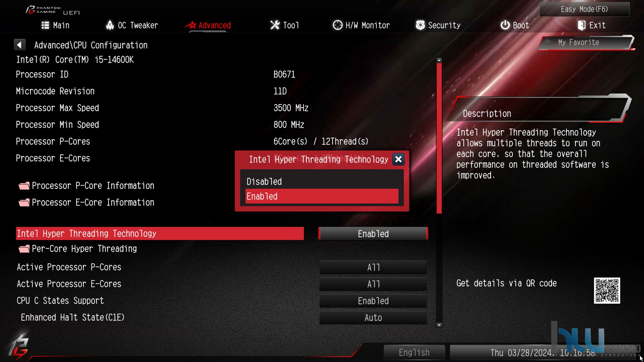Click the back arrow beside Advanced\CPU Configuration
The image size is (644, 362).
tap(20, 45)
